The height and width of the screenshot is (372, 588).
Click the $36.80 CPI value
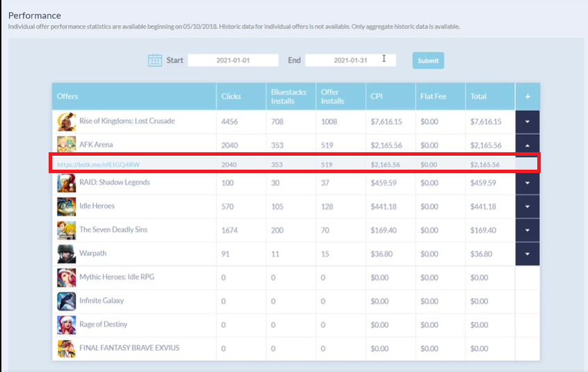coord(382,254)
